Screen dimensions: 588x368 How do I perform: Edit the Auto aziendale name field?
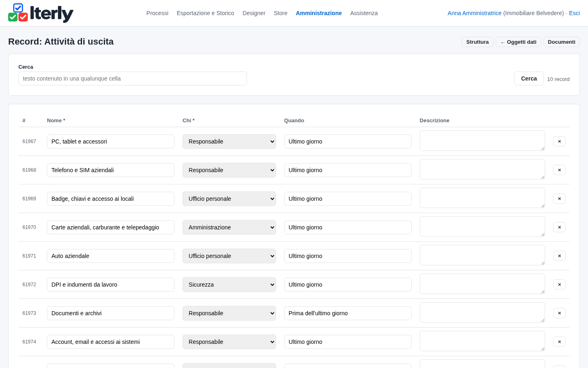pos(111,256)
